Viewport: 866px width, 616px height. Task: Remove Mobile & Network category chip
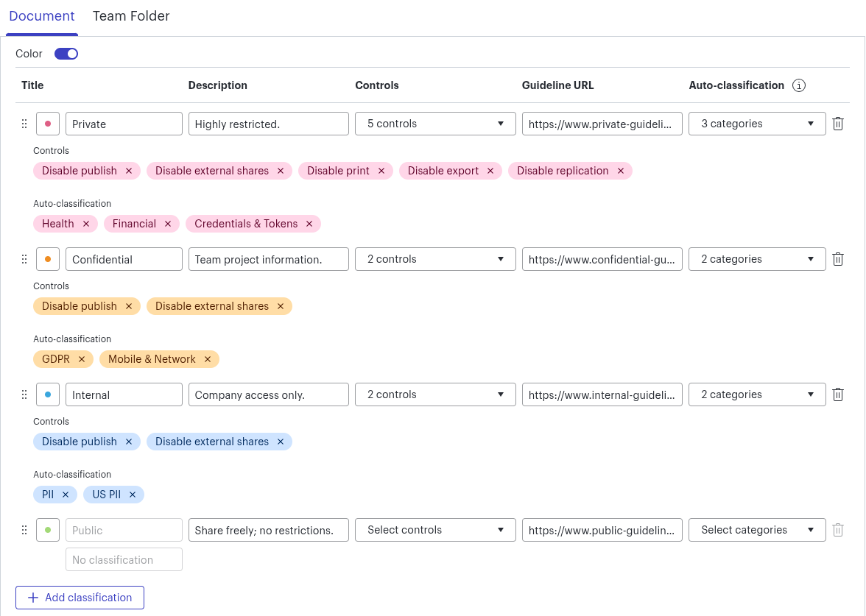point(208,359)
